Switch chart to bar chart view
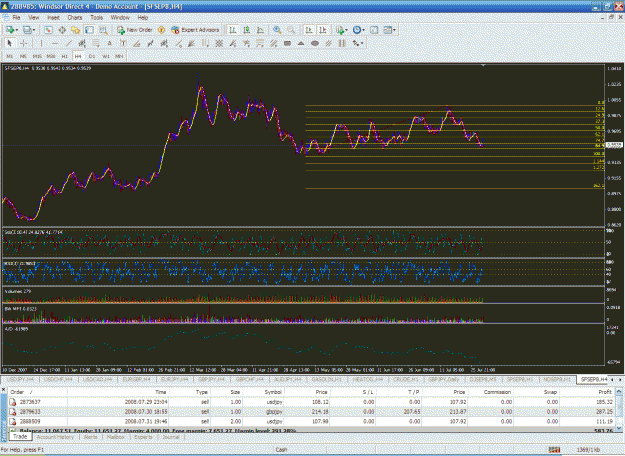Viewport: 625px width, 456px height. [x=233, y=30]
